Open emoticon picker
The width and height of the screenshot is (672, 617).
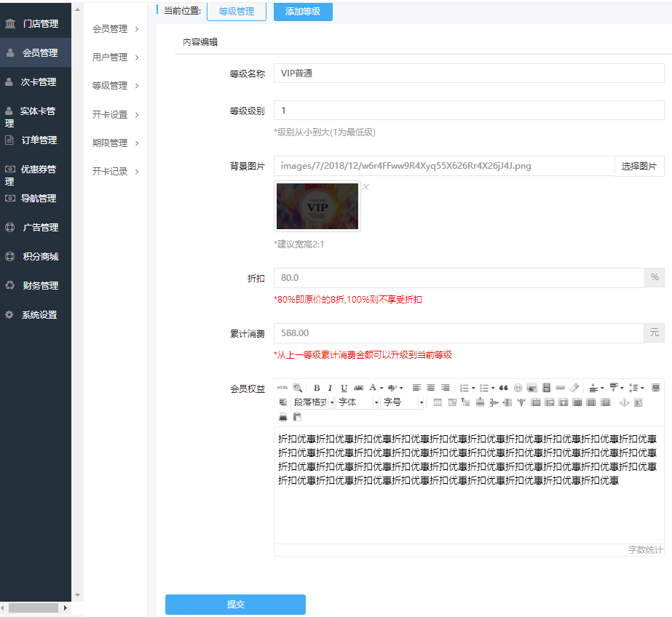tap(518, 388)
